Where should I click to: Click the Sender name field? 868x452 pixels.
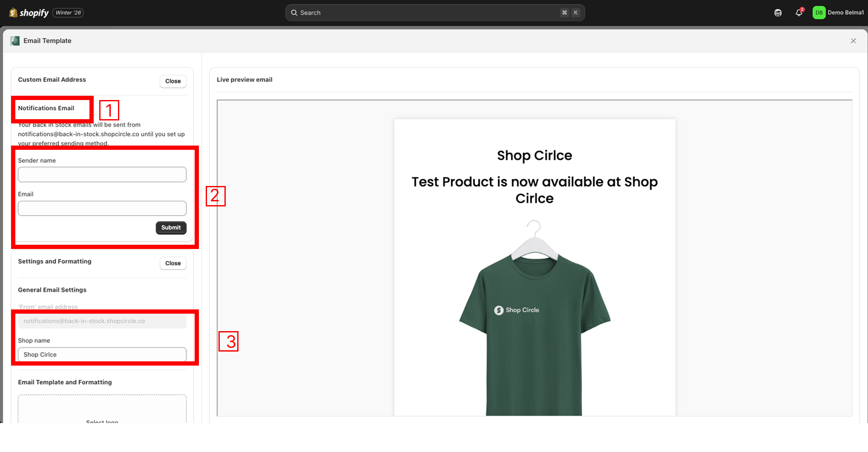coord(102,175)
